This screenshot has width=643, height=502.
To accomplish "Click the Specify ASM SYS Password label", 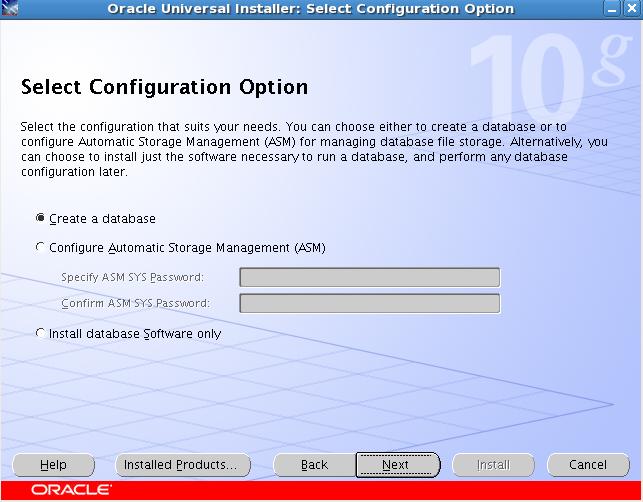I will [132, 278].
